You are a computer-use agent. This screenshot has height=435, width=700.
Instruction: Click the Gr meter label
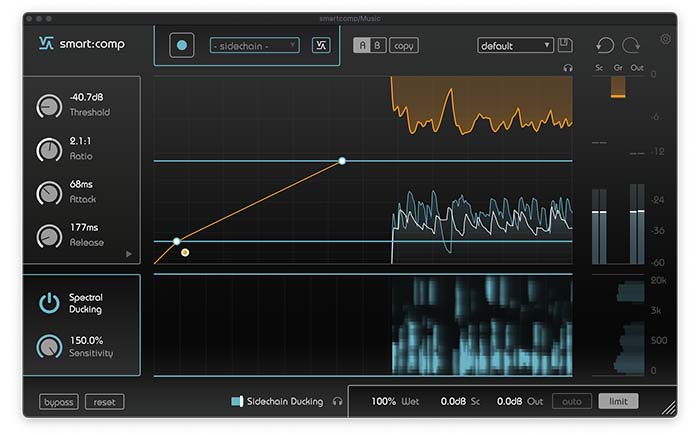(618, 68)
